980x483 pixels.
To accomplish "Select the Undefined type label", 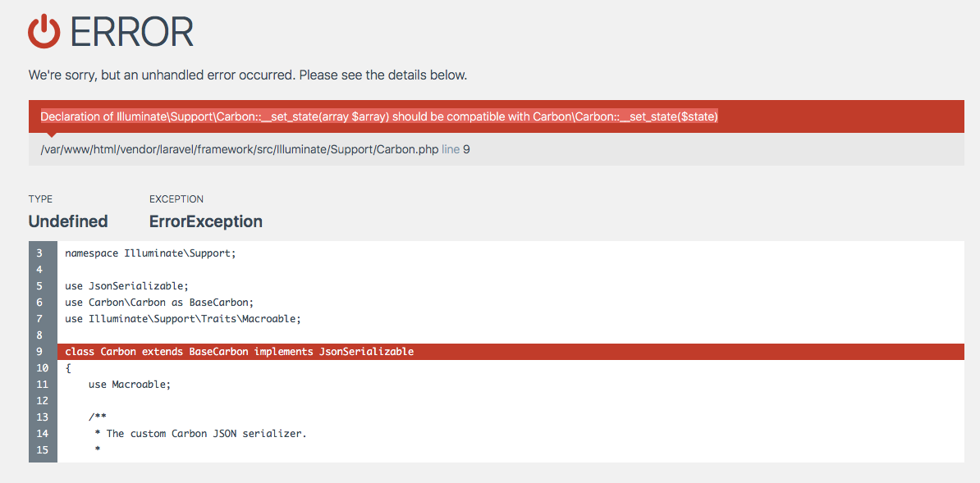I will (67, 221).
